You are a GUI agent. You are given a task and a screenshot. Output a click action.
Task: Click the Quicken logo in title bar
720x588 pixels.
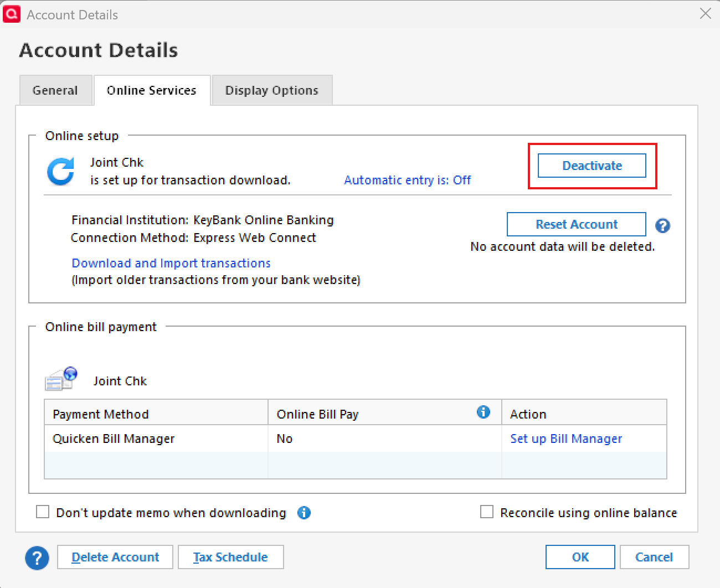[12, 14]
